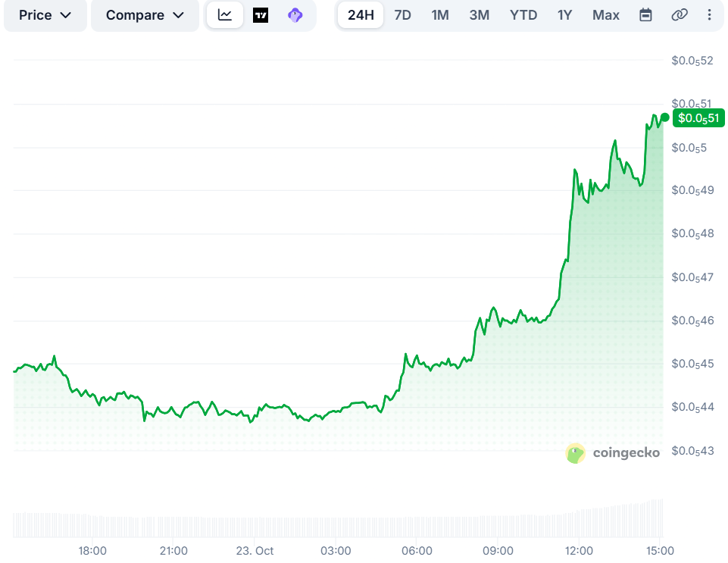Click the purple GeckoTerminal icon
The image size is (728, 563).
295,15
